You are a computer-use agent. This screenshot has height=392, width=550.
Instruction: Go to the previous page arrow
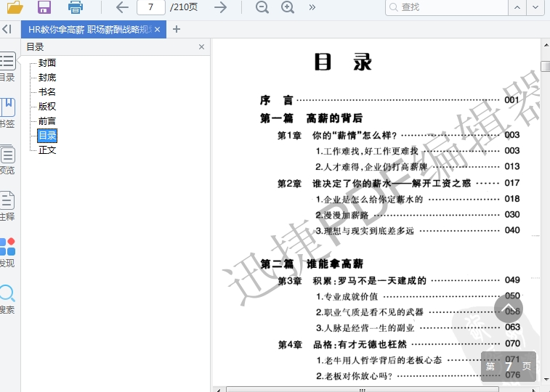pyautogui.click(x=122, y=7)
